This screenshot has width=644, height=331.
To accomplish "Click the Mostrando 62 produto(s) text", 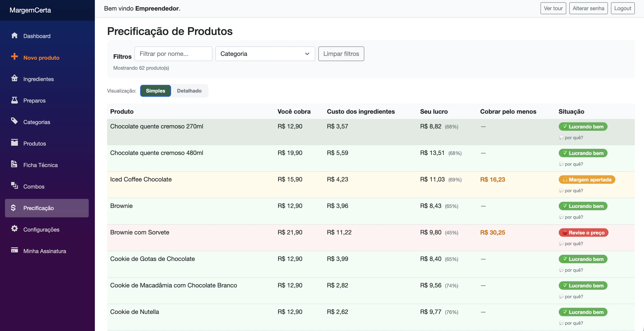I will pos(141,68).
